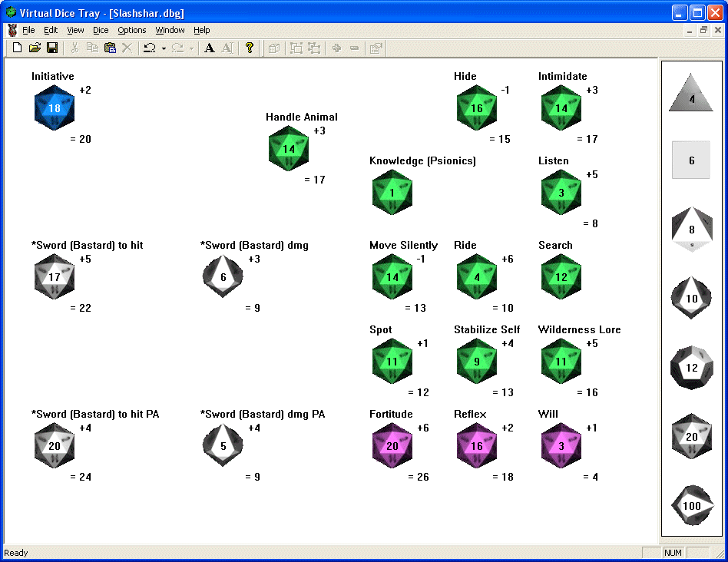Pick the d20 die in palette

point(692,436)
